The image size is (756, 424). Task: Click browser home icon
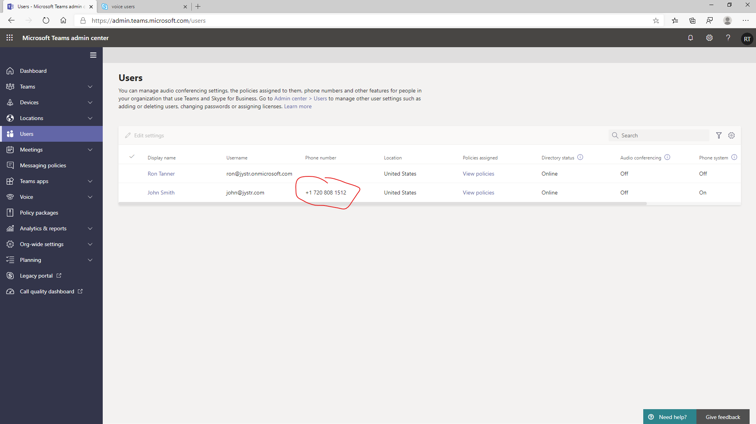coord(63,21)
